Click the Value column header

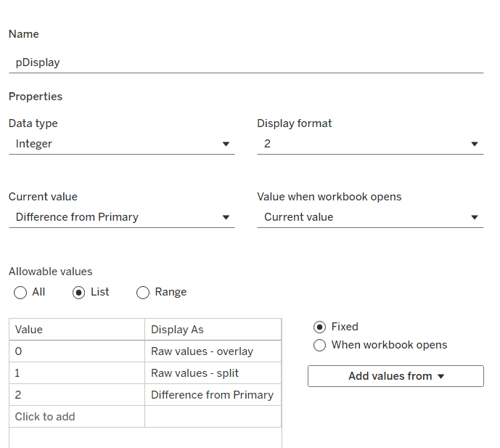[76, 330]
